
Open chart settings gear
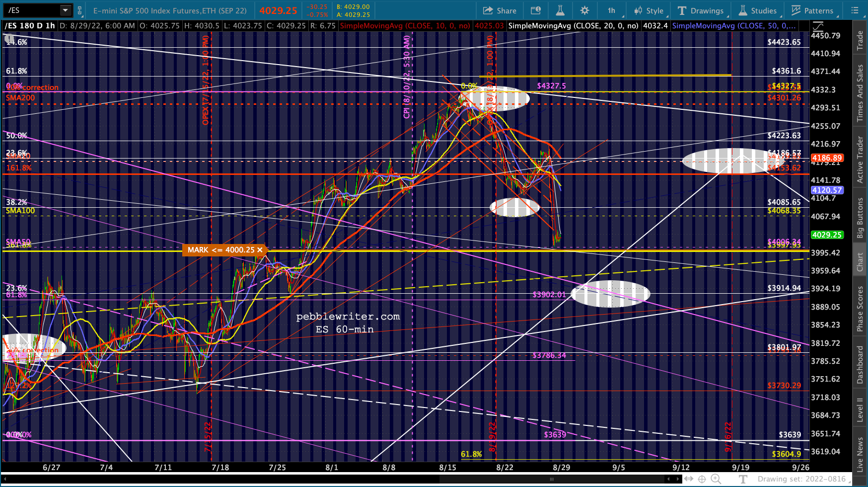584,10
